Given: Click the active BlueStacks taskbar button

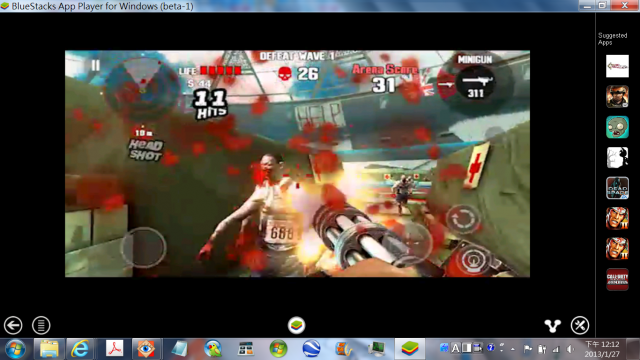Looking at the screenshot, I should point(410,349).
